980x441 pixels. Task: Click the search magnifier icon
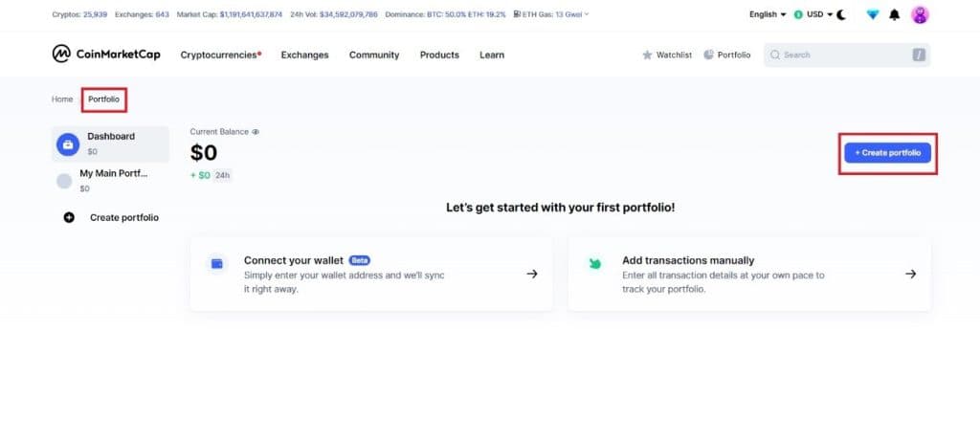[x=775, y=55]
